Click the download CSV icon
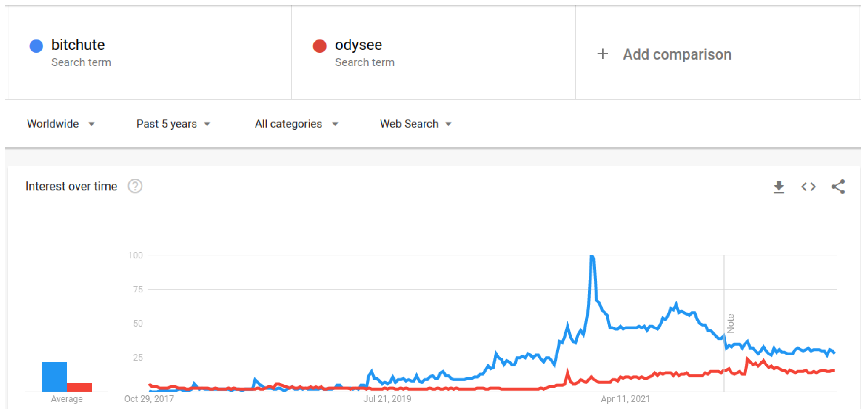868x419 pixels. [x=779, y=187]
